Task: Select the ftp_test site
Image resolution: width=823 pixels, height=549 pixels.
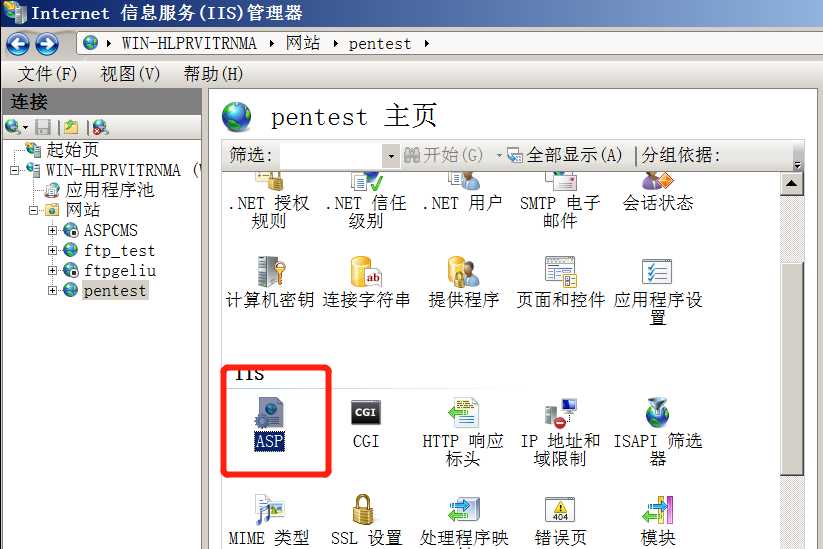Action: 119,250
